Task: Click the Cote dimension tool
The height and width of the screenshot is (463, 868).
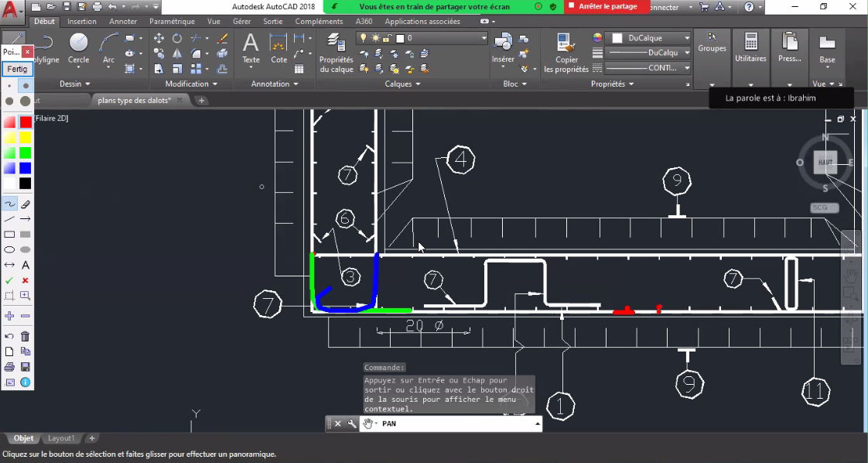Action: point(279,48)
